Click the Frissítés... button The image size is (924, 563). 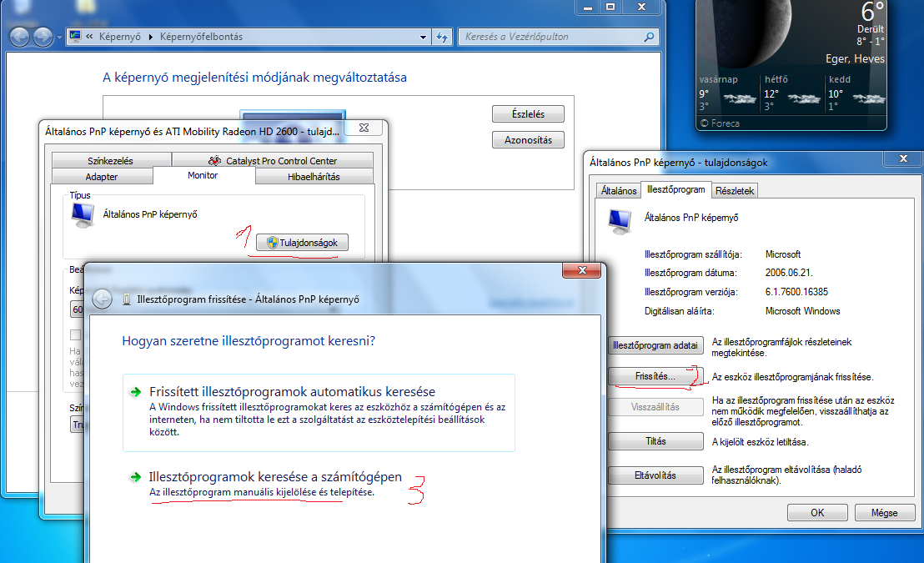pyautogui.click(x=655, y=376)
